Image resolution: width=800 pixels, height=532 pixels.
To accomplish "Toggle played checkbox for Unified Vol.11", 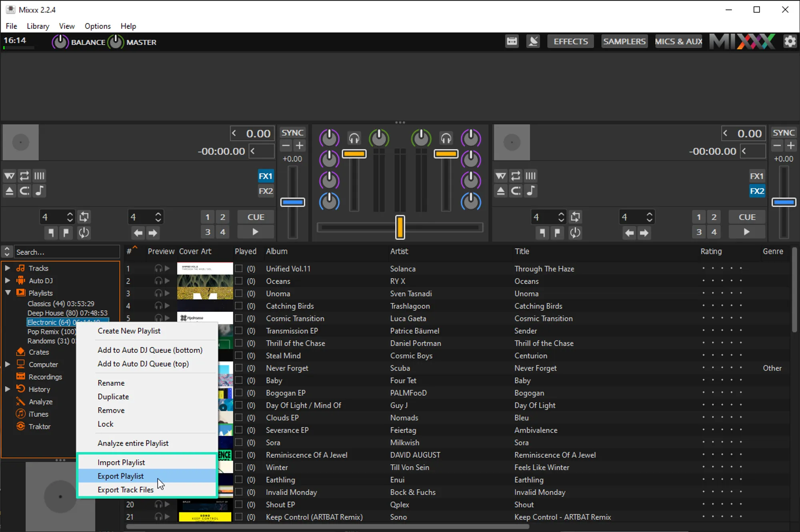I will [x=239, y=269].
